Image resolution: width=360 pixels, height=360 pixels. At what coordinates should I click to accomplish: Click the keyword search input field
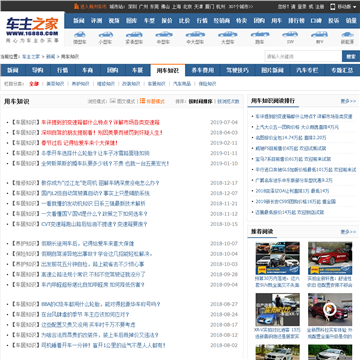[303, 56]
